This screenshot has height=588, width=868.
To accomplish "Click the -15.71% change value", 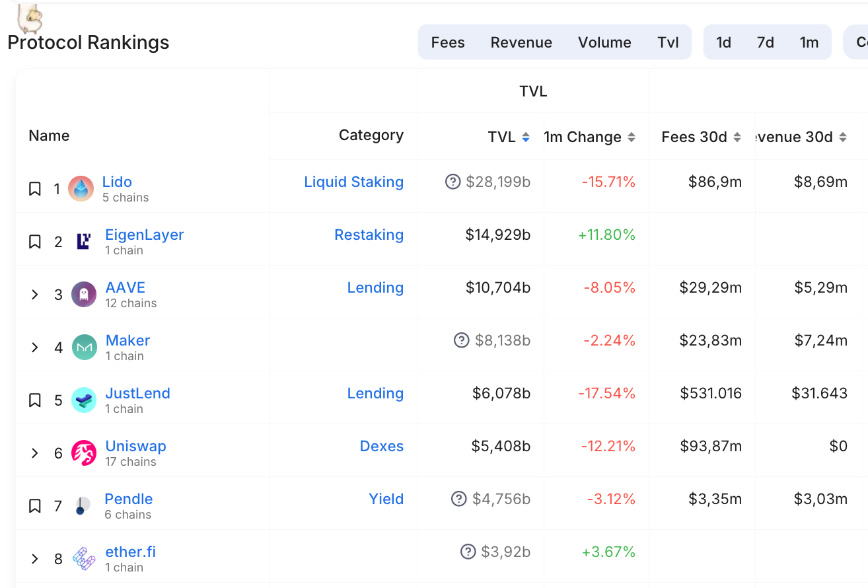I will [609, 182].
